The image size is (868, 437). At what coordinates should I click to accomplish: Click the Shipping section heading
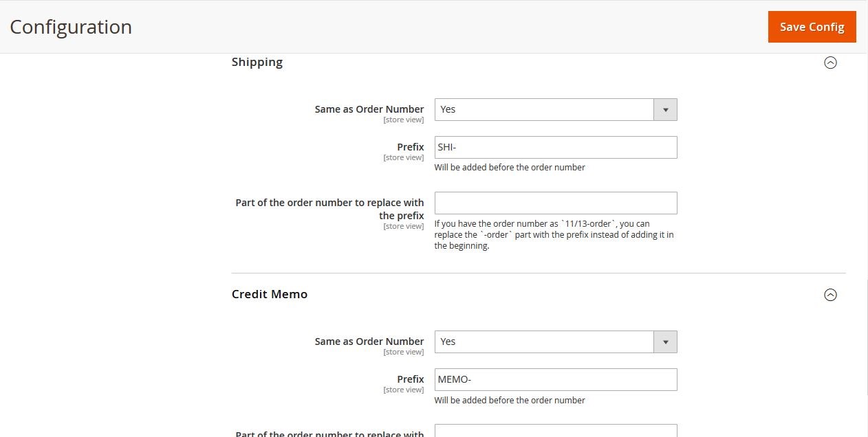point(257,62)
